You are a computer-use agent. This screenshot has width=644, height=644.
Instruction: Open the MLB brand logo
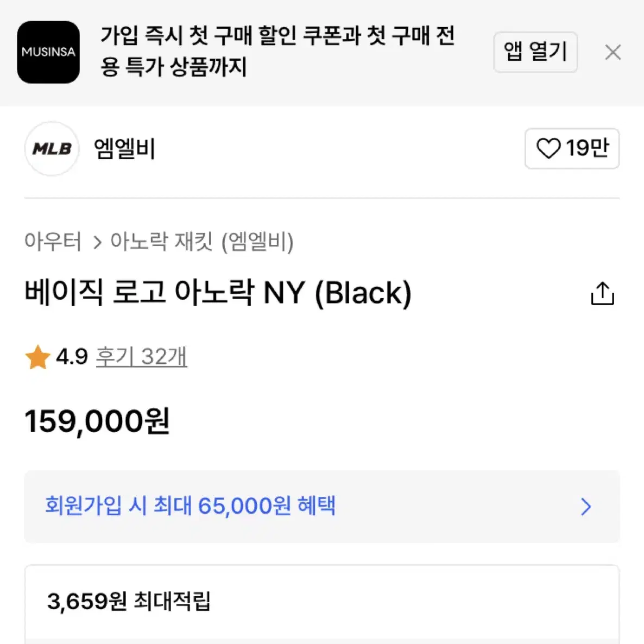coord(52,149)
